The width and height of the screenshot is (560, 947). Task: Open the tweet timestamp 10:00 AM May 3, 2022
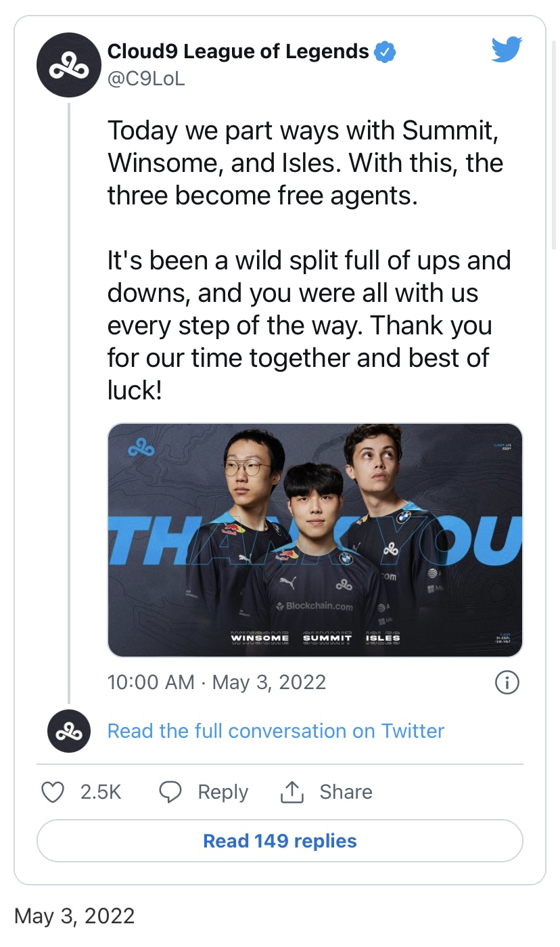point(216,682)
